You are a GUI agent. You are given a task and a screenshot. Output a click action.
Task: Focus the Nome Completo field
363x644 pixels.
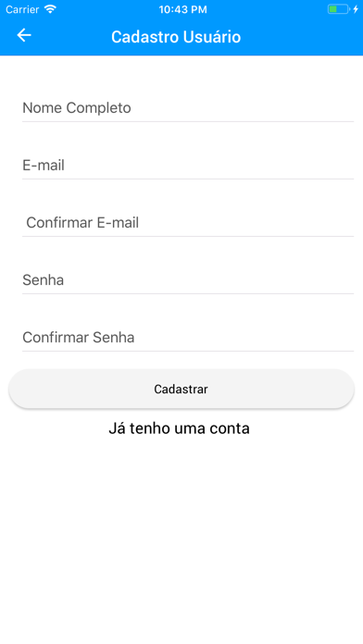pos(188,108)
